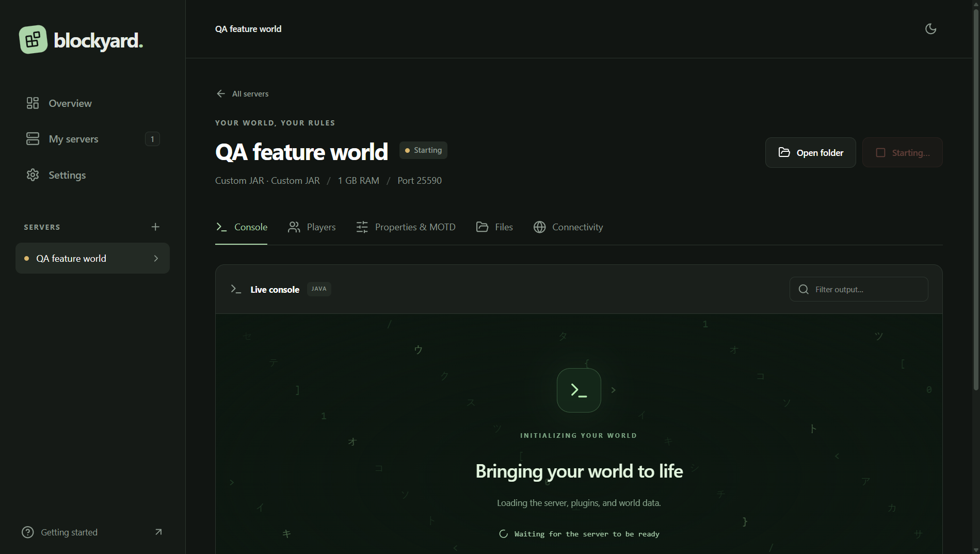Switch to the Properties & MOTD tab
This screenshot has height=554, width=980.
[406, 227]
